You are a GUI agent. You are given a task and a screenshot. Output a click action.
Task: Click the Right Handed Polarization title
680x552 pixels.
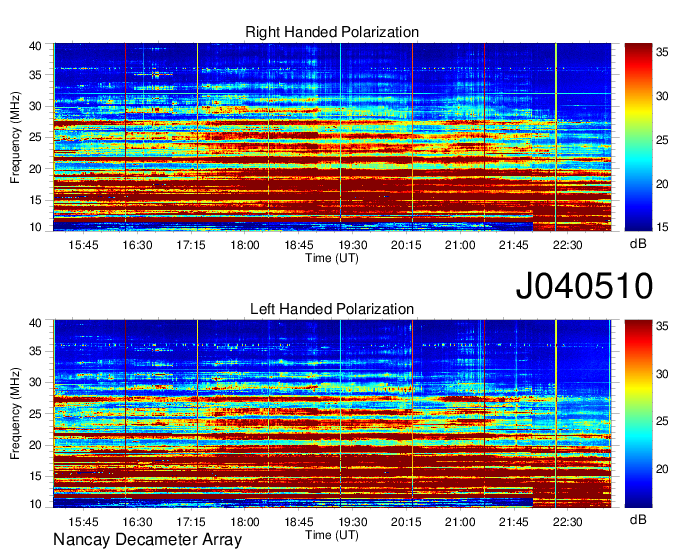[332, 32]
